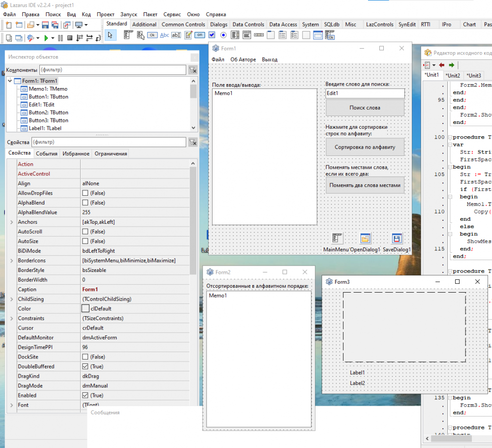Click the Save file toolbar icon
492x448 pixels.
(45, 25)
